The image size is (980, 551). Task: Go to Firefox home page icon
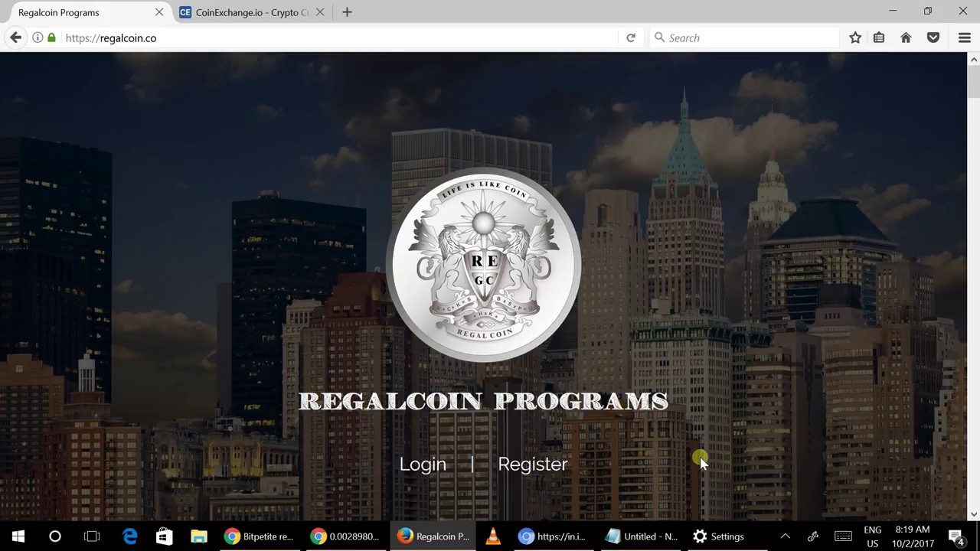tap(906, 37)
